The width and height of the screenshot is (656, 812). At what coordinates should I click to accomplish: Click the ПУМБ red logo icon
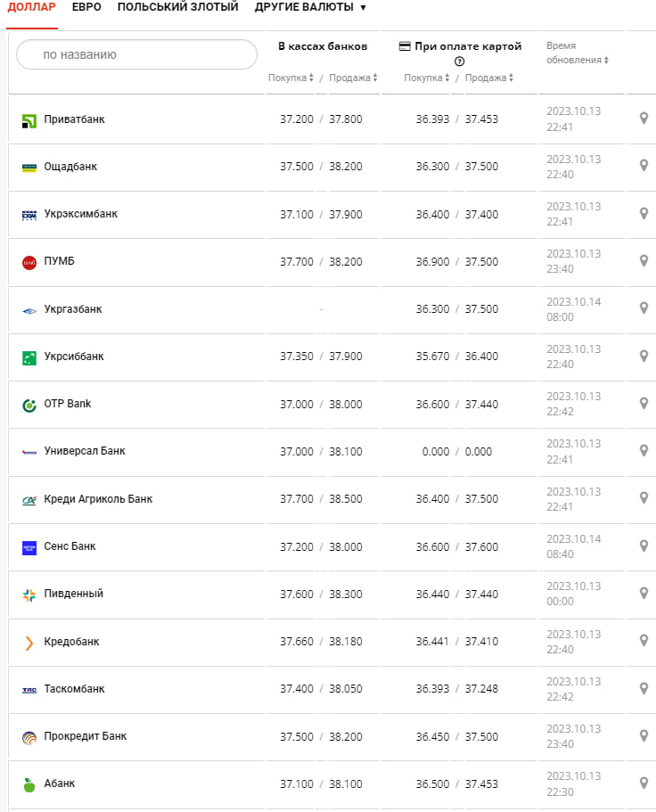29,262
